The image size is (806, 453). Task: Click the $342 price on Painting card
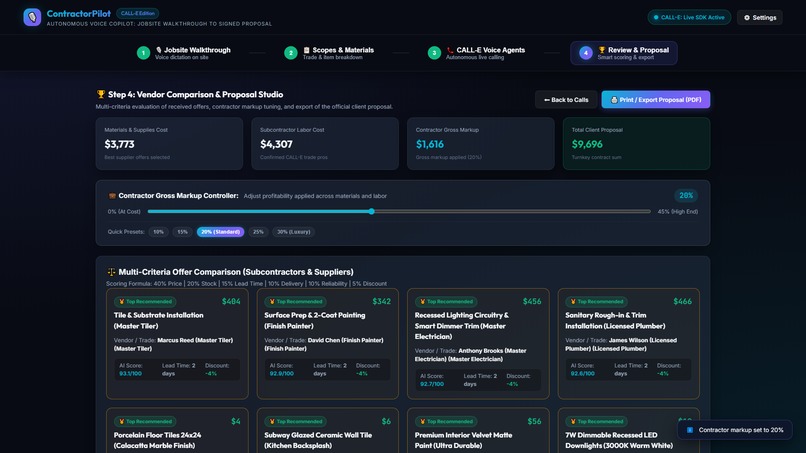tap(381, 302)
